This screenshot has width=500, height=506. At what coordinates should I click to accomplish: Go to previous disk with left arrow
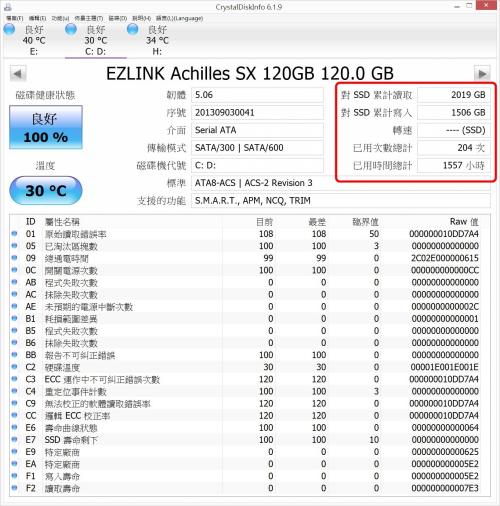pyautogui.click(x=18, y=74)
